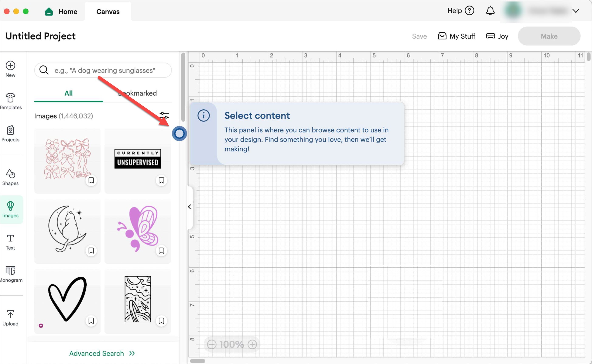The width and height of the screenshot is (592, 364).
Task: Bookmark the black heart image
Action: [91, 321]
